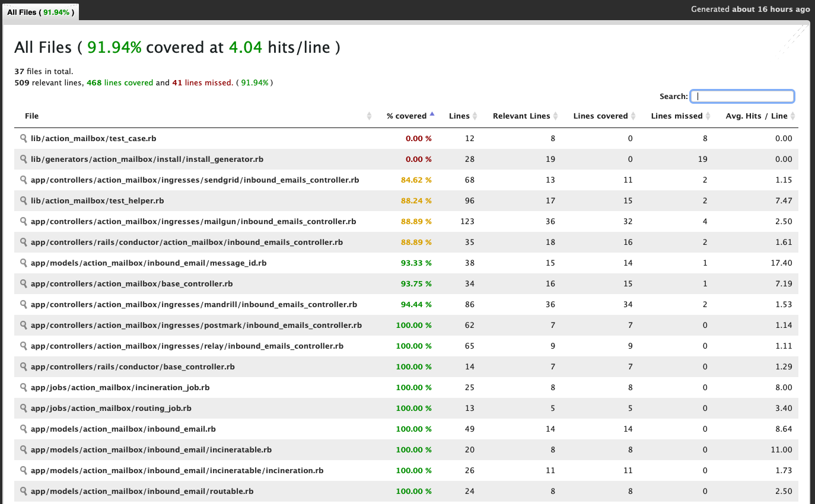Open inbound_email/incineratable.rb link
This screenshot has height=504, width=815.
coord(151,449)
